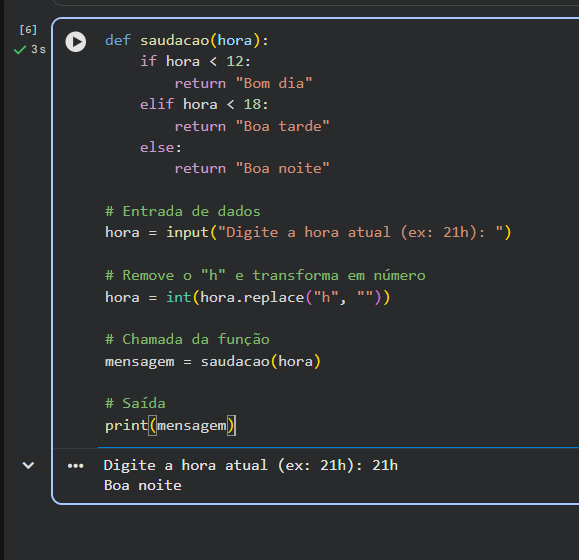Image resolution: width=579 pixels, height=560 pixels.
Task: Click the 3s execution time label
Action: [38, 49]
